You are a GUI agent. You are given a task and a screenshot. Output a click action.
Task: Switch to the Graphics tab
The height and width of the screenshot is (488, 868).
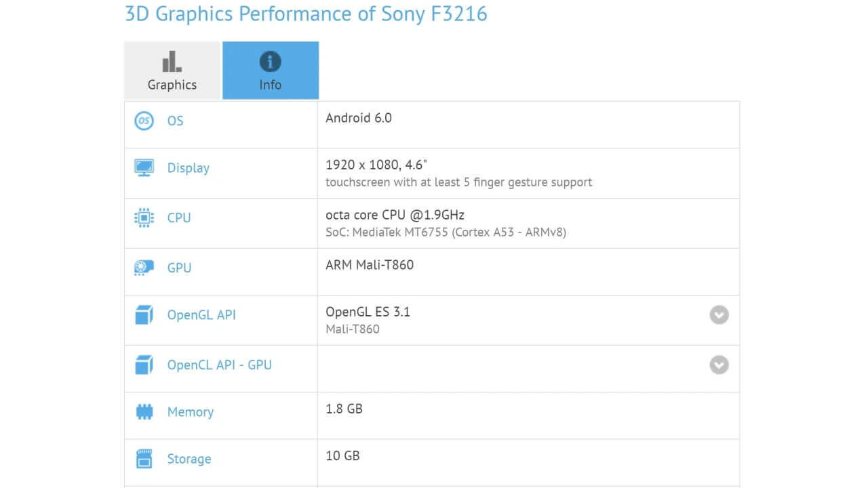coord(172,70)
